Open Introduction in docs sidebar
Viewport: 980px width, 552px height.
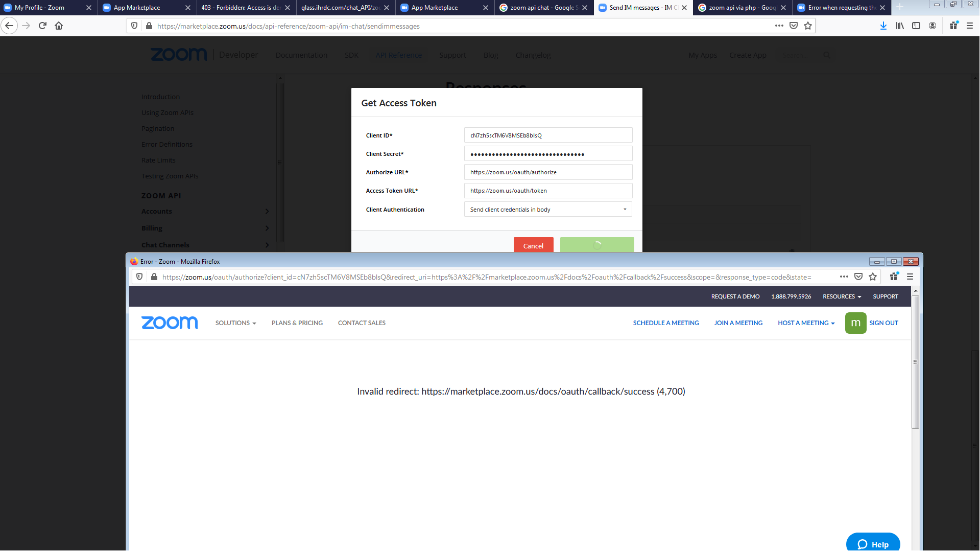160,97
